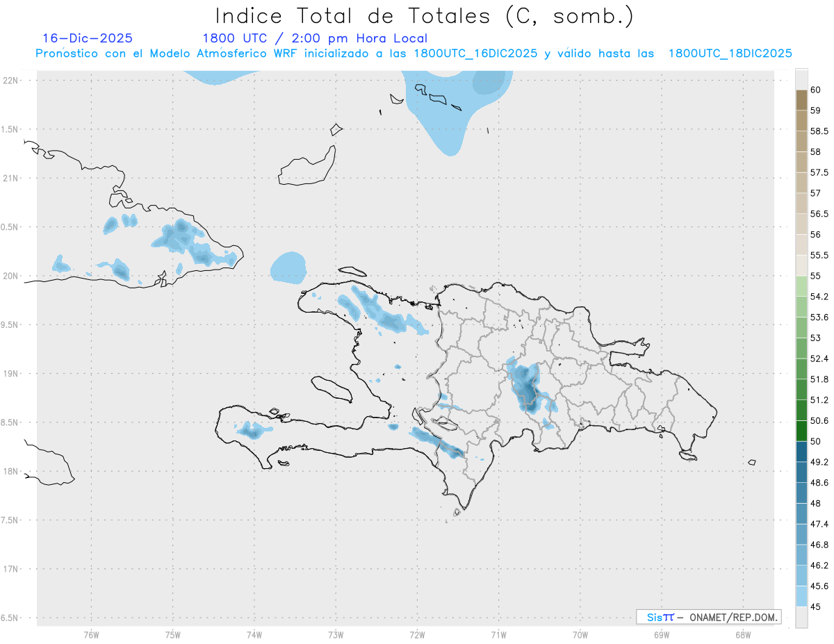Click legend value '48.6'
Viewport: 834px width, 644px height.
(x=819, y=482)
